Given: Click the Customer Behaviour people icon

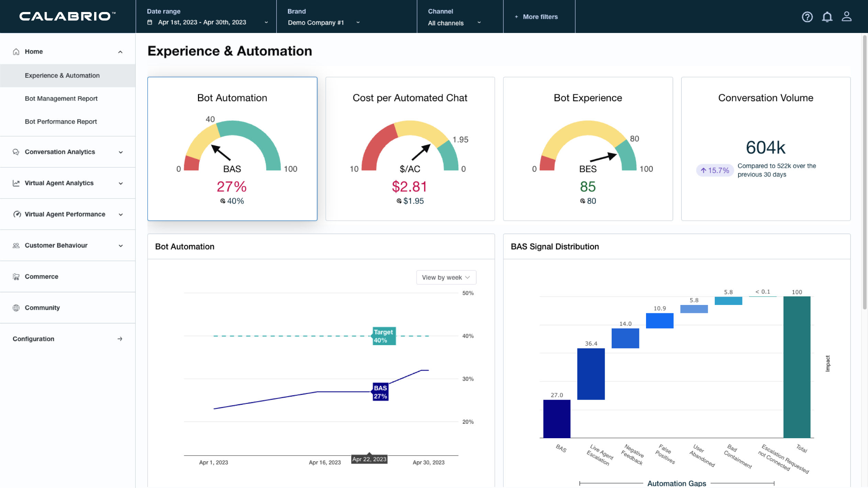Looking at the screenshot, I should tap(16, 246).
